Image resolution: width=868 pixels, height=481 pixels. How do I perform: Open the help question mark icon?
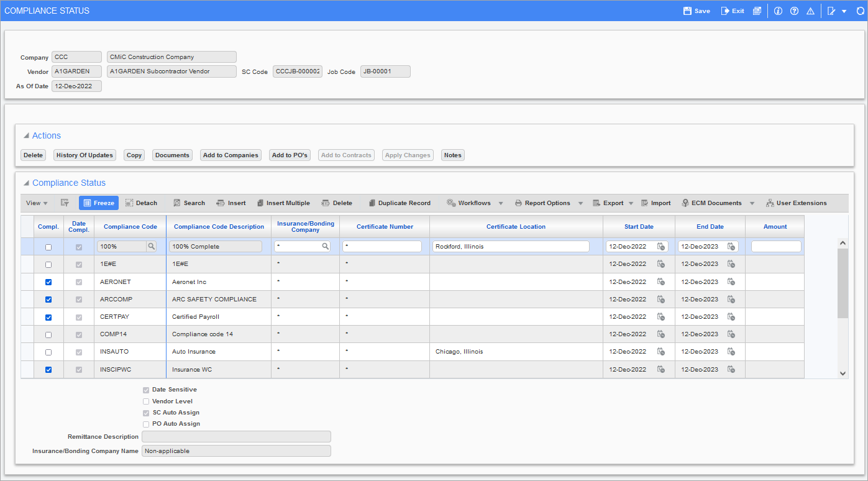tap(794, 11)
